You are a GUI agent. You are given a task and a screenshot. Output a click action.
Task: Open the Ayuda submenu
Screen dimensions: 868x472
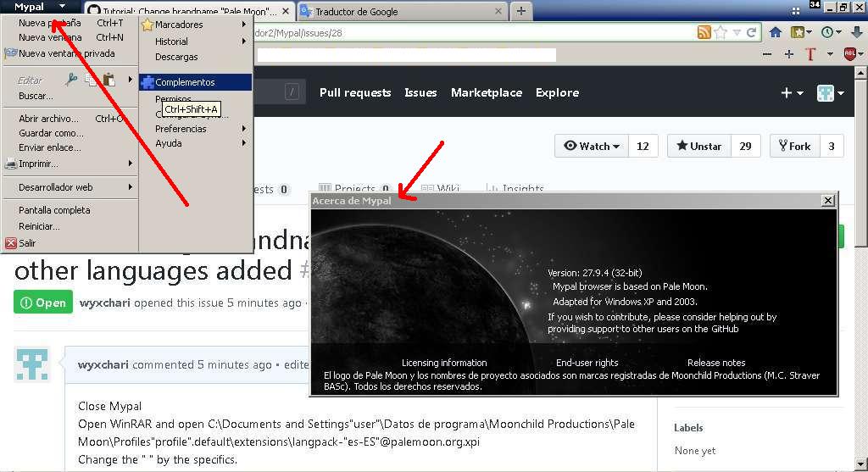tap(195, 143)
